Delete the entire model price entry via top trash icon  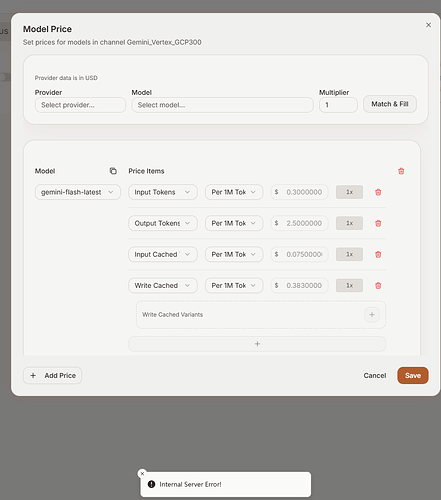[x=401, y=171]
